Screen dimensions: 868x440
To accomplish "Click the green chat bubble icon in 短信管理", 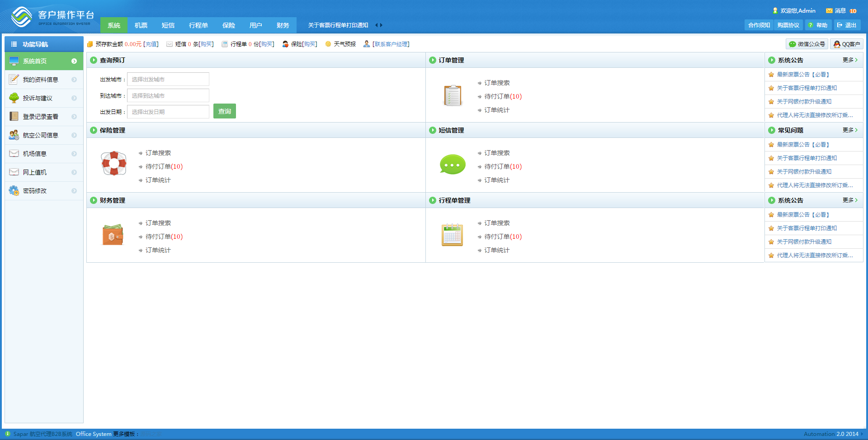I will point(453,165).
